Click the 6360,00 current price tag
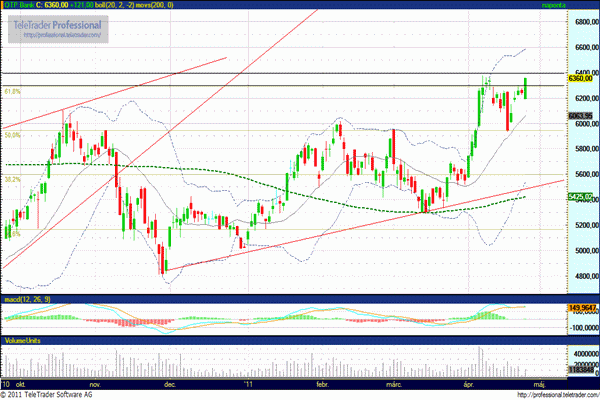Viewport: 600px width, 400px height. coord(581,78)
